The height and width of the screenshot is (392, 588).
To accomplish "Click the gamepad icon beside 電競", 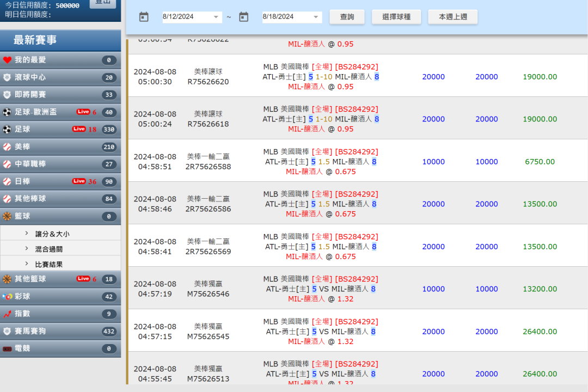I will pos(7,349).
